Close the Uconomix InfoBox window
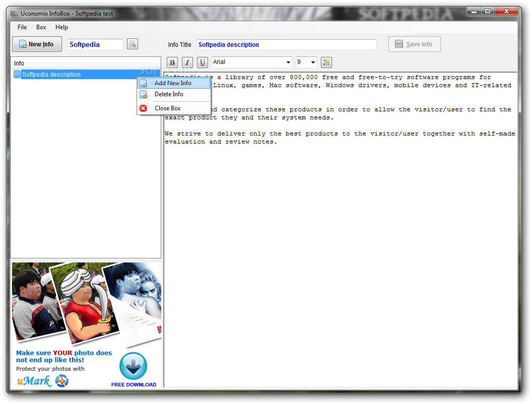The width and height of the screenshot is (532, 404). click(506, 12)
